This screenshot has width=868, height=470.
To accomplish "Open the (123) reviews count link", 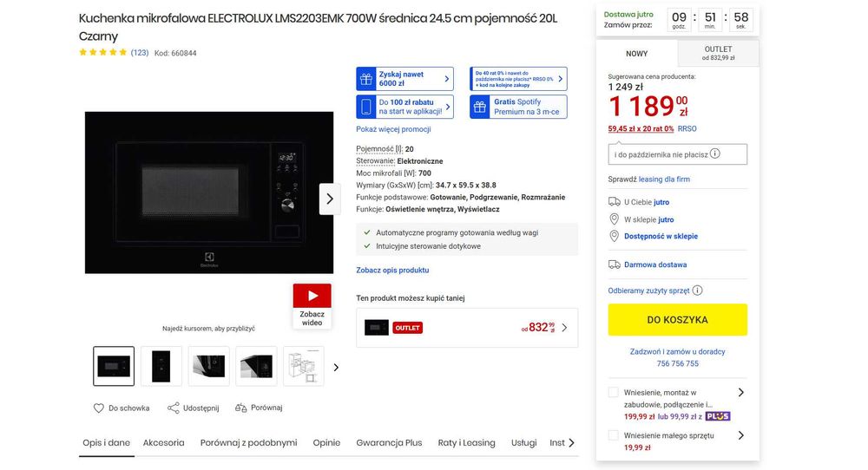I will (140, 53).
